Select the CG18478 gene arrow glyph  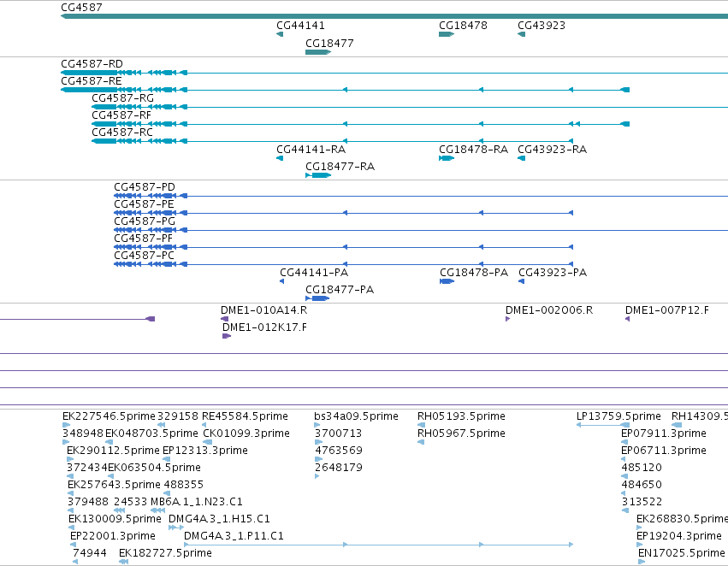pyautogui.click(x=447, y=34)
